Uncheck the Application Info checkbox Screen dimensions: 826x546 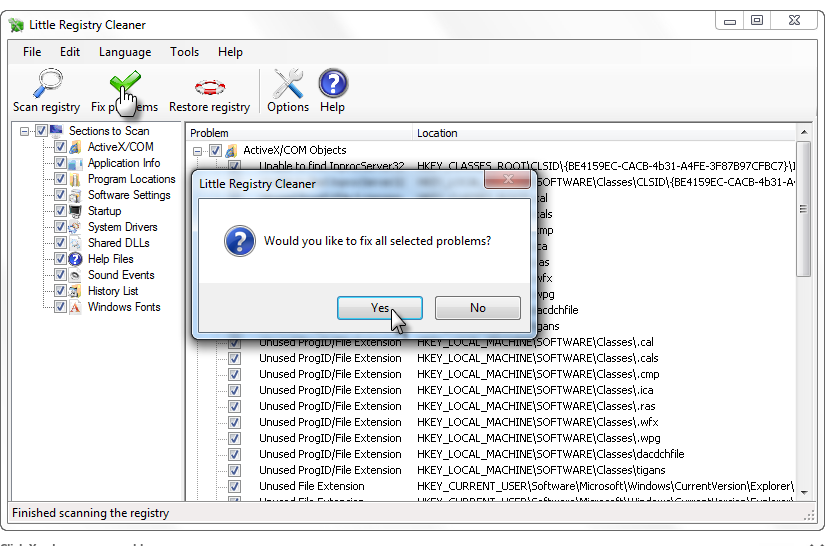tap(60, 163)
